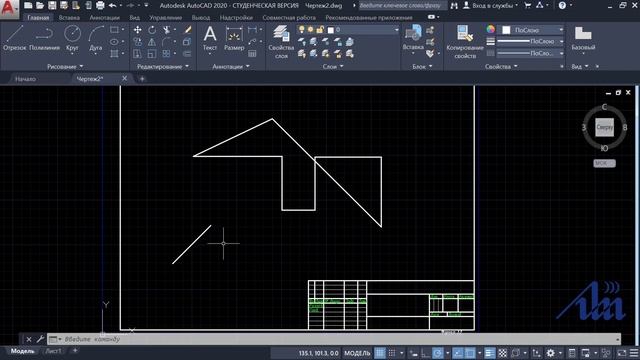The width and height of the screenshot is (640, 360).
Task: Switch to the Лист1 layout tab
Action: pyautogui.click(x=53, y=351)
